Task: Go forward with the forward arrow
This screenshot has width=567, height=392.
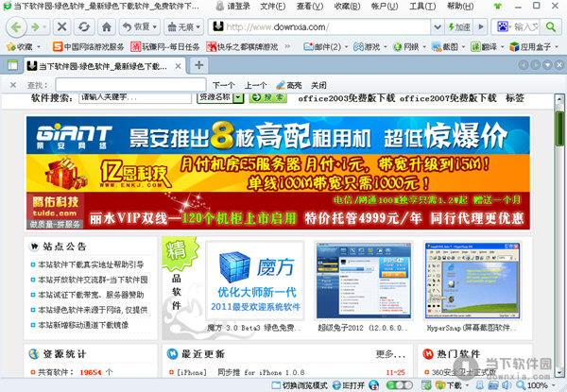Action: pyautogui.click(x=36, y=27)
